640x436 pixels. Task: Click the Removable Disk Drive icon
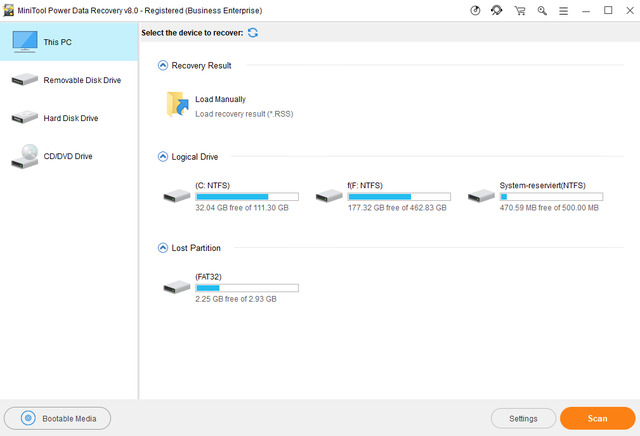pyautogui.click(x=24, y=79)
